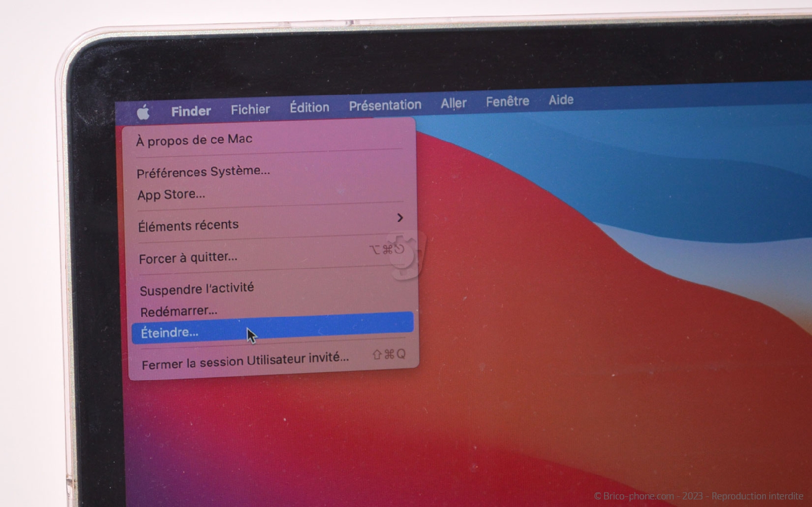Click the Brico-phone.com copyright watermark

click(x=698, y=496)
